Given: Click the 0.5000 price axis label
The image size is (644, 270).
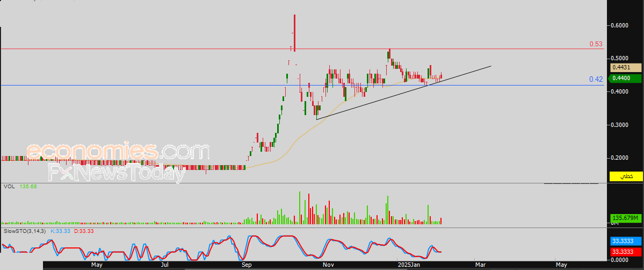Looking at the screenshot, I should [x=620, y=59].
